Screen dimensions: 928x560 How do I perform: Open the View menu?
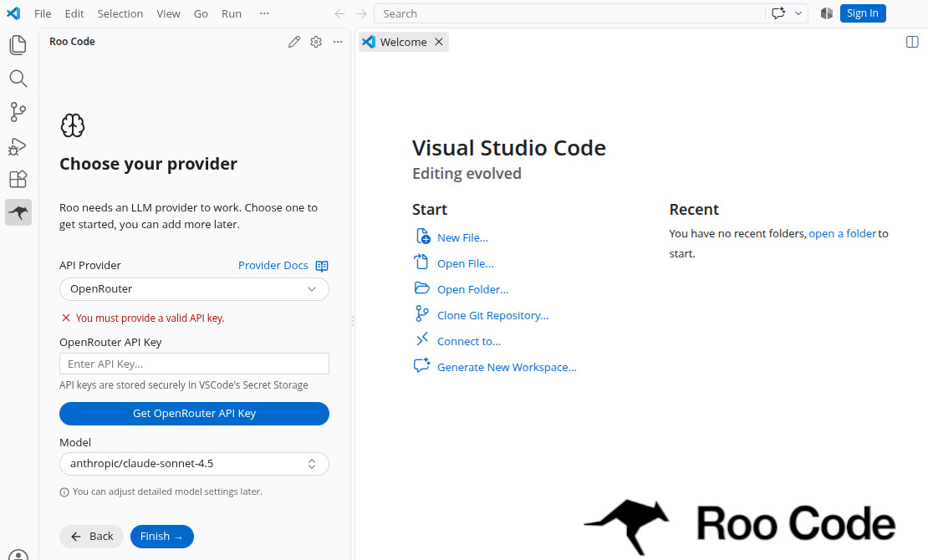(168, 13)
